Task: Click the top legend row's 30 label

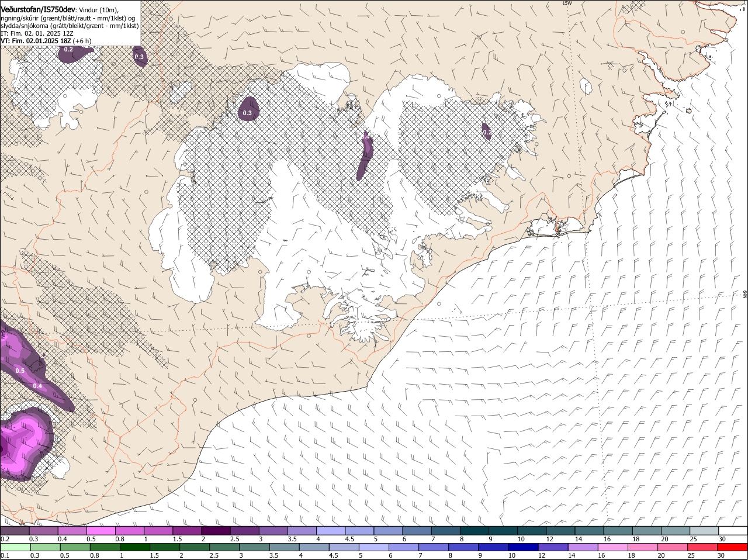Action: tap(722, 539)
